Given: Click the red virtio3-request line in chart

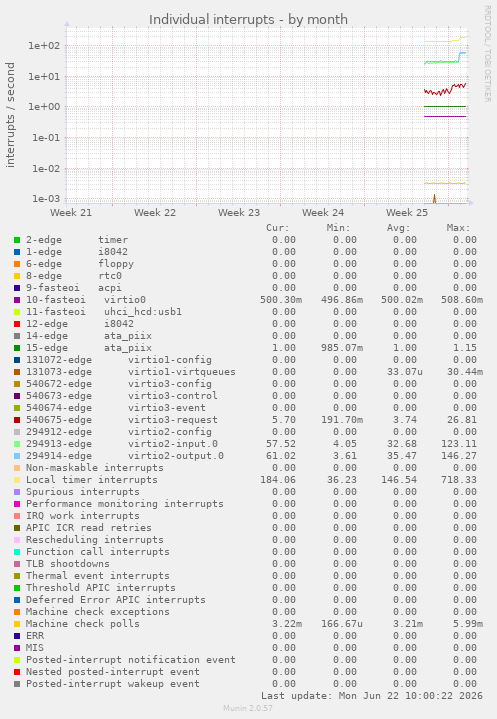Looking at the screenshot, I should pos(445,89).
